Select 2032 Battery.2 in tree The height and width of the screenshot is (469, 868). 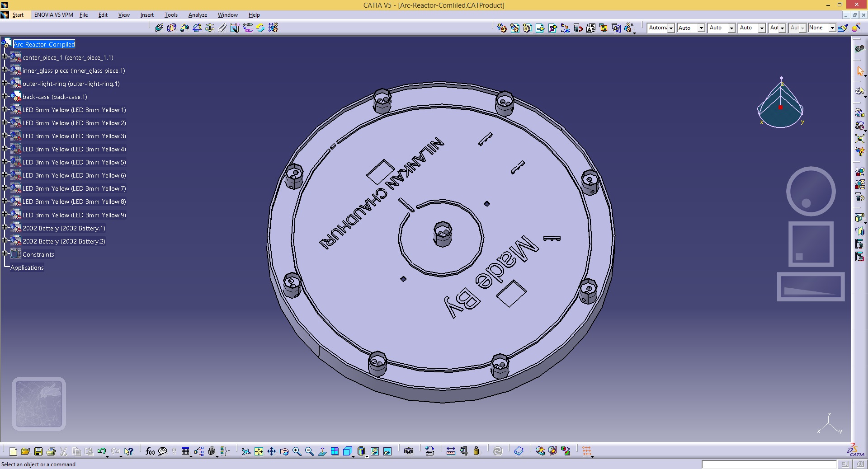point(64,241)
